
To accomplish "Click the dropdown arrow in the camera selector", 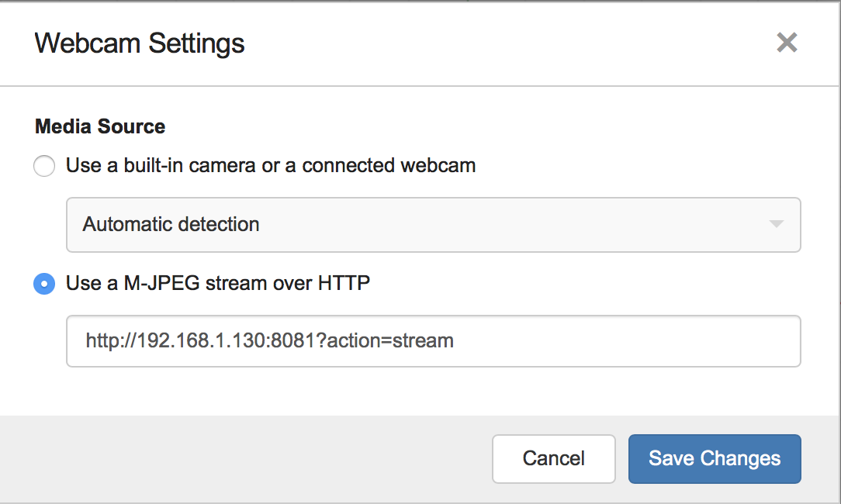I will [x=776, y=224].
